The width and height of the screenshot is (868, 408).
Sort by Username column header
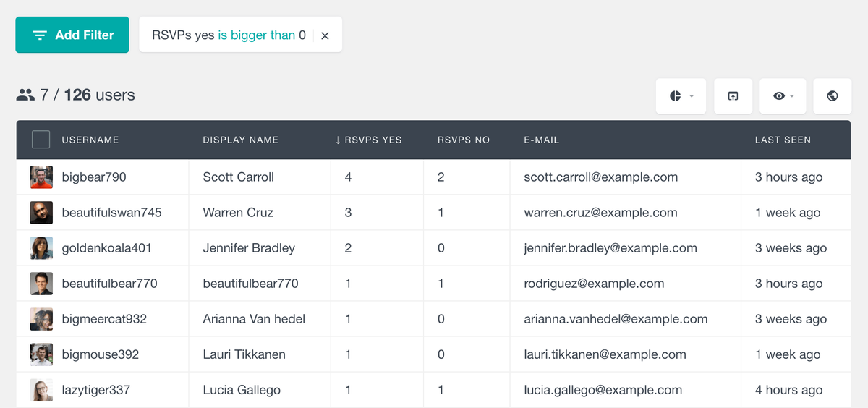[x=90, y=140]
